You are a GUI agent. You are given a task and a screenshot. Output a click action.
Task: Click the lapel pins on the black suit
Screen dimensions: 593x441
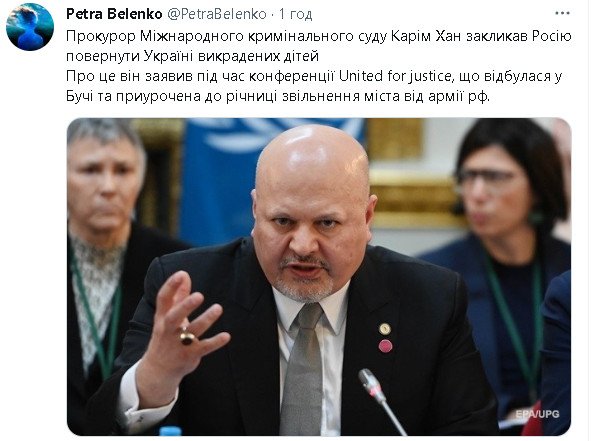click(385, 337)
